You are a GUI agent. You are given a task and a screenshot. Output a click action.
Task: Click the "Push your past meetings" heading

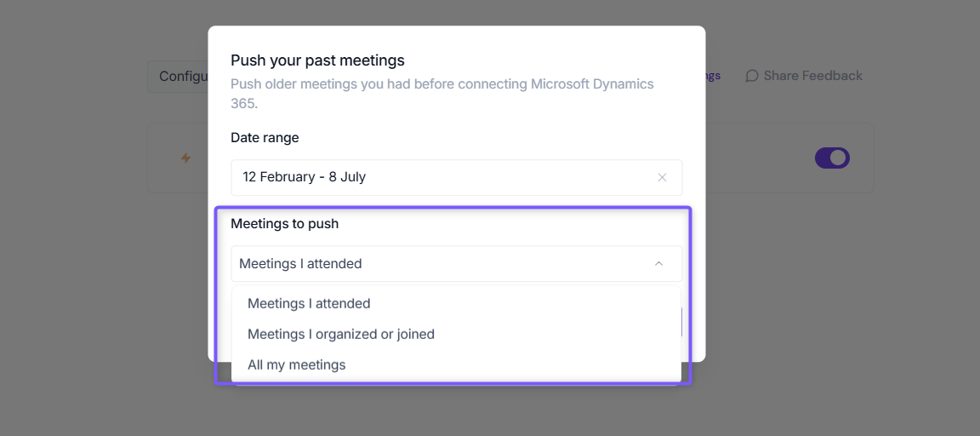(317, 60)
